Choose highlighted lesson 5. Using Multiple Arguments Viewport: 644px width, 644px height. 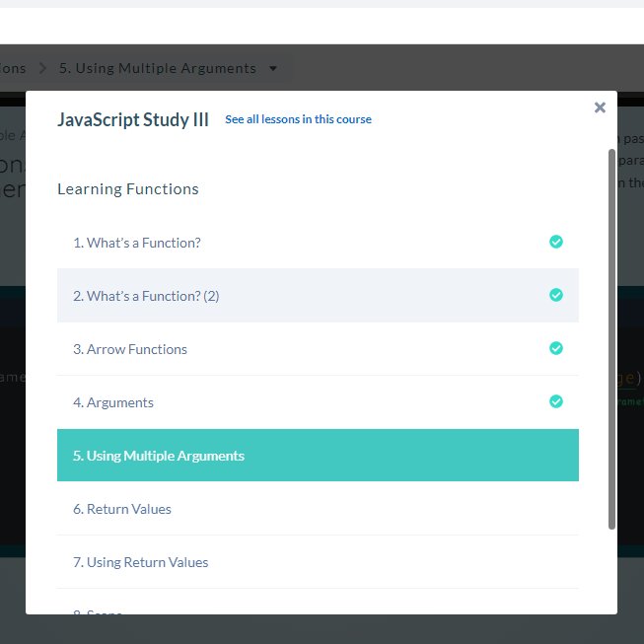(318, 455)
